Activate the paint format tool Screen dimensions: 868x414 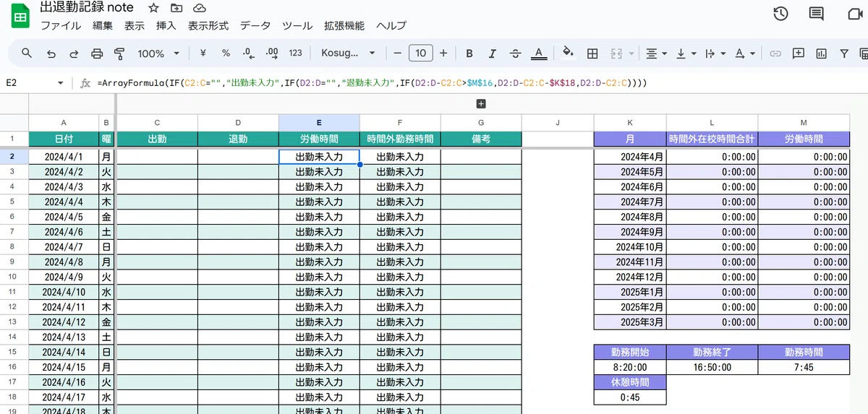click(x=120, y=53)
